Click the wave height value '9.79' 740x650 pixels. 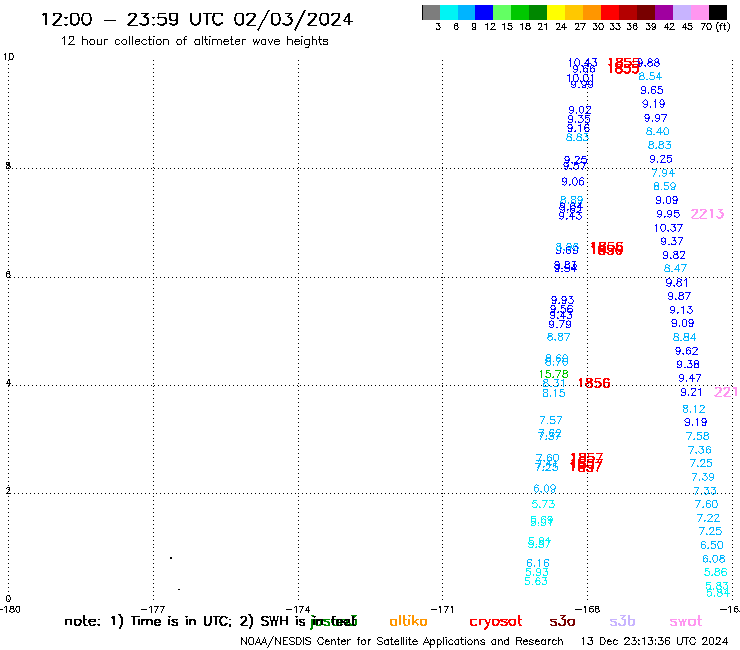pyautogui.click(x=560, y=324)
